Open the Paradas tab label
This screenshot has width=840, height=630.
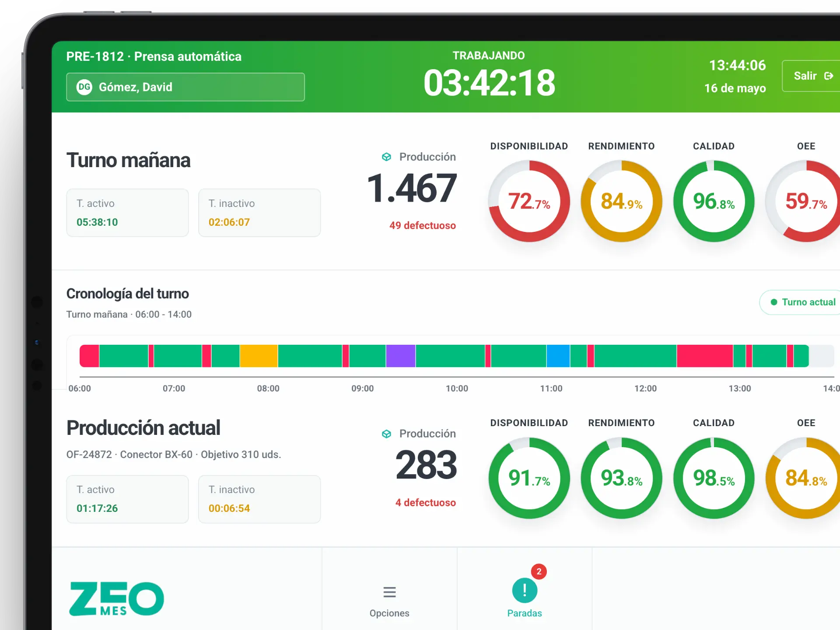tap(525, 613)
